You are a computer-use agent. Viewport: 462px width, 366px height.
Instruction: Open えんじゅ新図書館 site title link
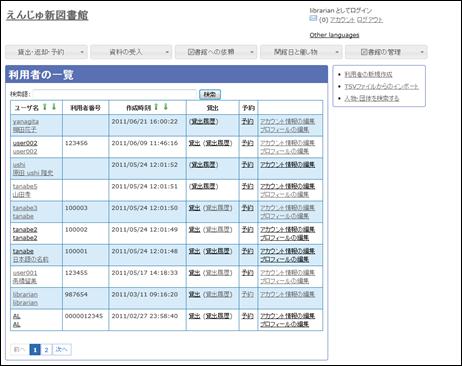(47, 15)
